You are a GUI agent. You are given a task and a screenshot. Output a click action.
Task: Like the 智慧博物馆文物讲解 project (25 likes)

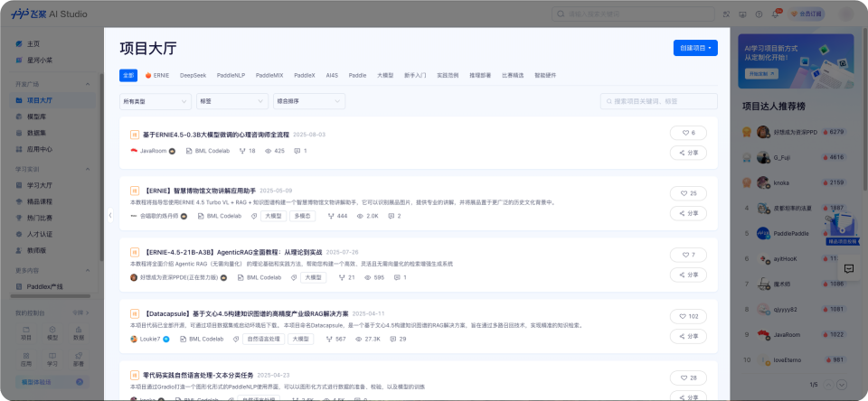(688, 193)
